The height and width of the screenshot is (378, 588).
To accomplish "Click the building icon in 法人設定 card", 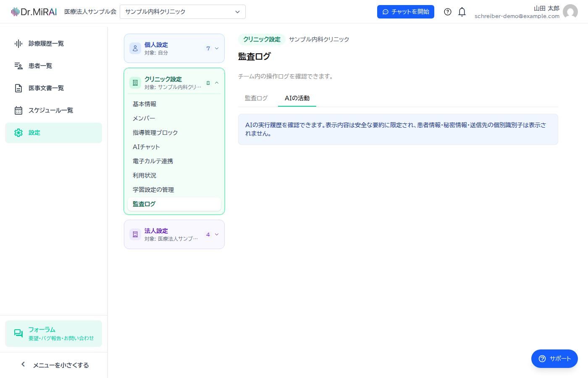I will click(x=135, y=234).
